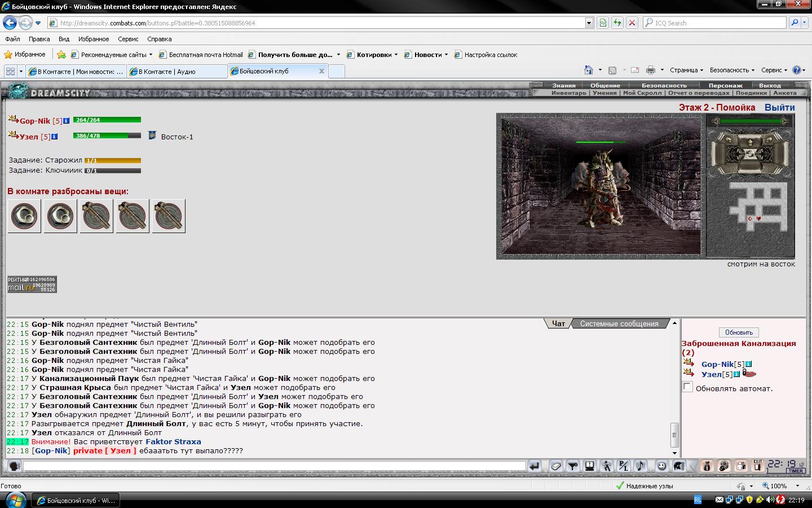
Task: Open the Безопасность game menu
Action: point(664,86)
